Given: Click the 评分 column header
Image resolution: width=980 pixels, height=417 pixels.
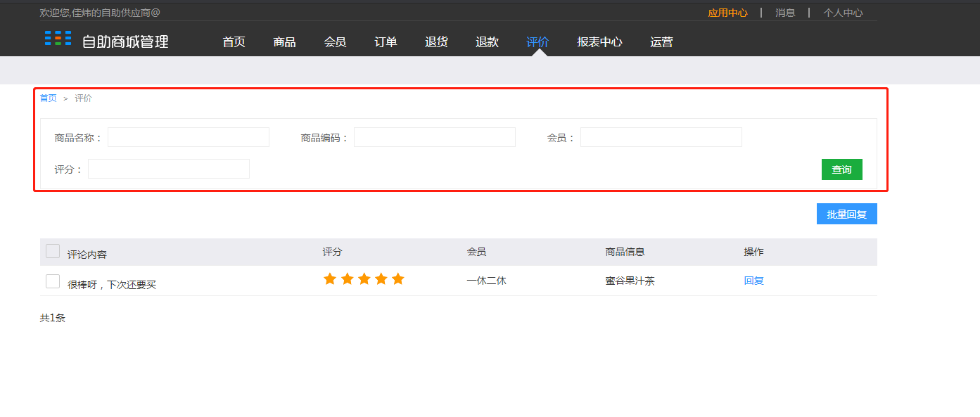Looking at the screenshot, I should (x=333, y=252).
